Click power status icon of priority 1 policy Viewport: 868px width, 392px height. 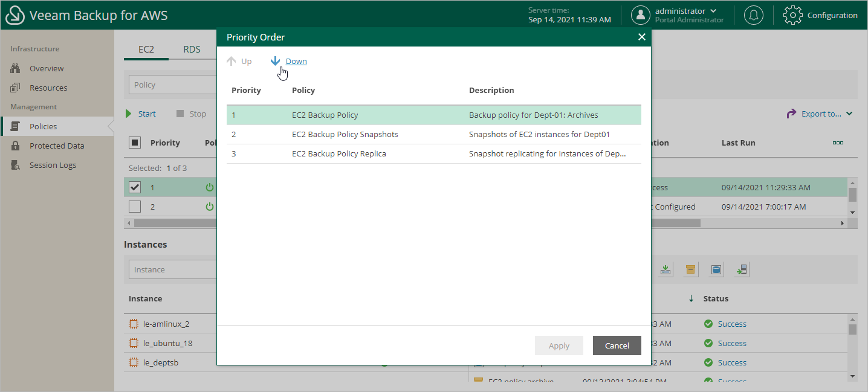pos(210,187)
